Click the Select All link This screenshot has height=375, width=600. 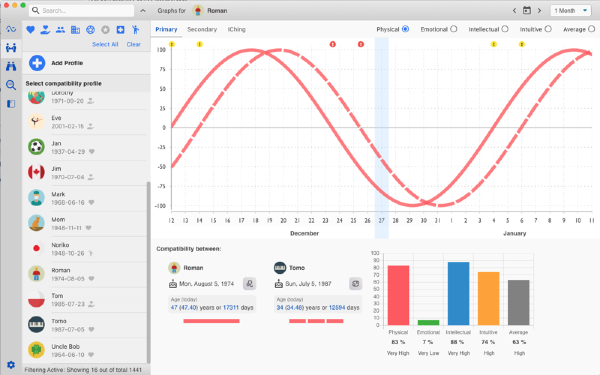(x=105, y=44)
